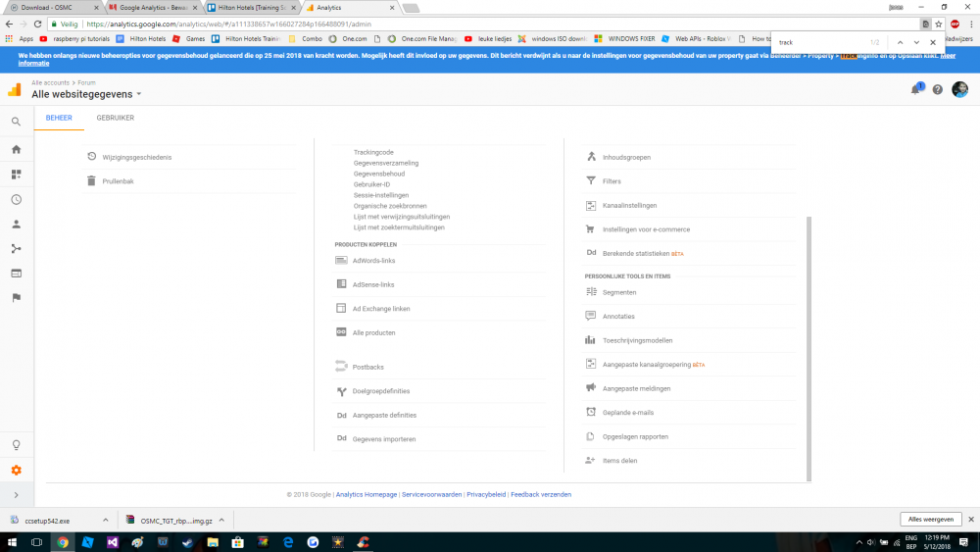
Task: Click the find bar text field
Action: coord(820,42)
